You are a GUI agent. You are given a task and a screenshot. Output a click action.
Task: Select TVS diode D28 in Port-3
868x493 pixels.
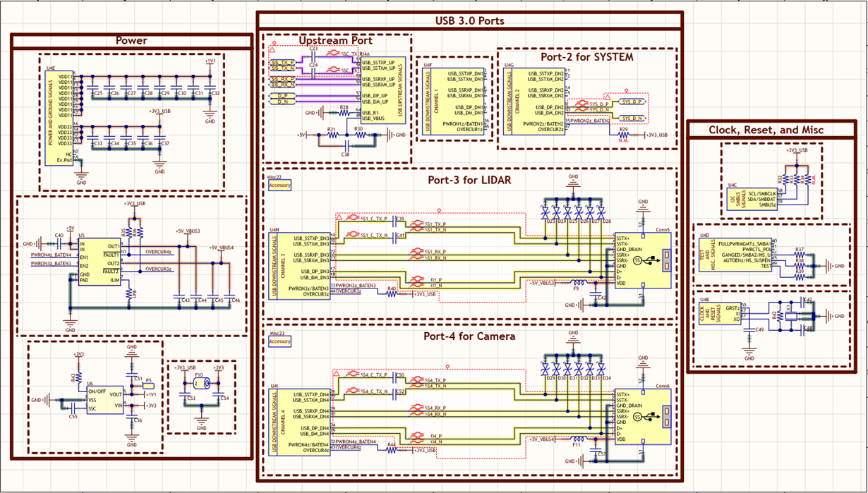pyautogui.click(x=600, y=212)
